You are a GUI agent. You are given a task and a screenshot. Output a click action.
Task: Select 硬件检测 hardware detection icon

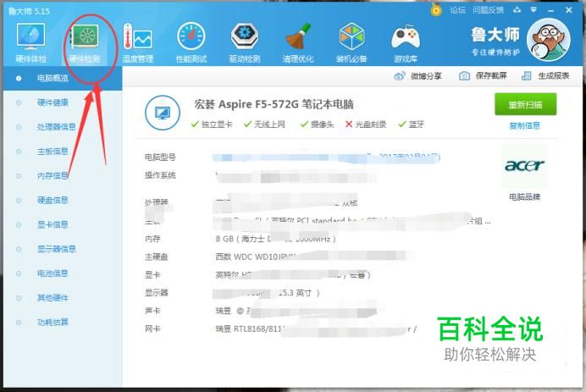point(85,42)
